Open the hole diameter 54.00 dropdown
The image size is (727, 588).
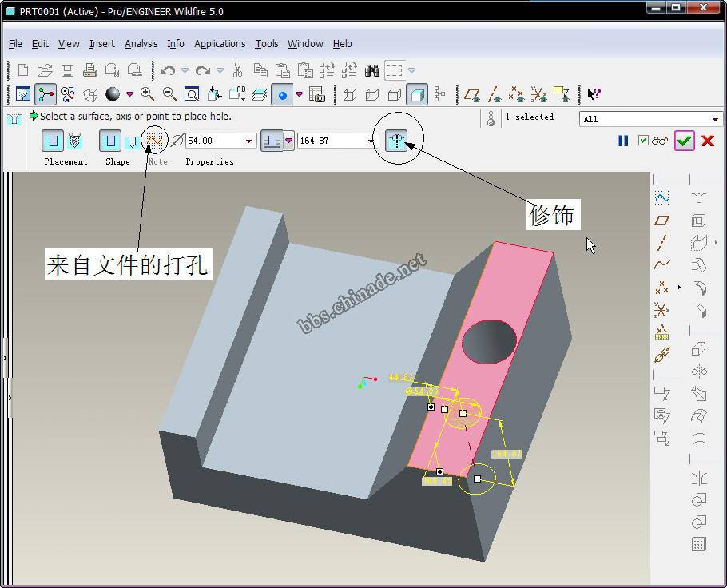click(x=249, y=141)
